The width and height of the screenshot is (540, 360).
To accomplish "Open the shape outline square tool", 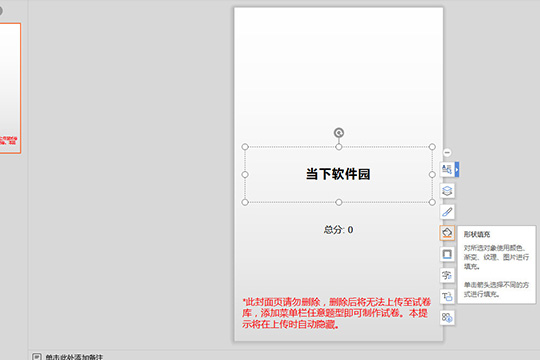I will pyautogui.click(x=447, y=254).
